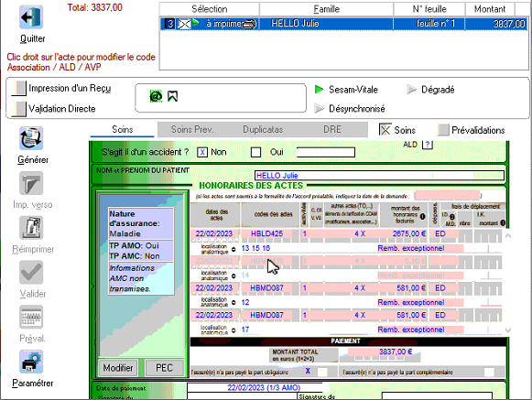Select the HELLO Julie feuille n° 1 row
Viewport: 532px width, 400px height.
point(343,24)
